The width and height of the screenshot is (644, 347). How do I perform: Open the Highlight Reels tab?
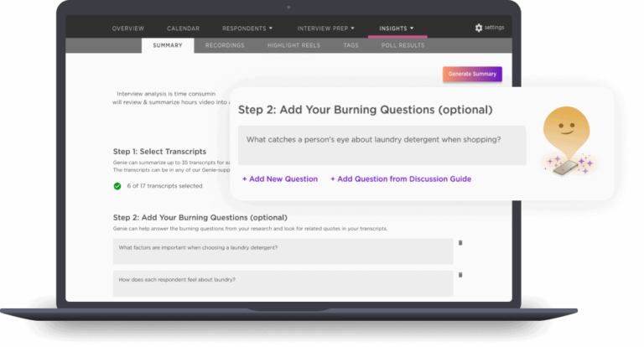click(293, 45)
